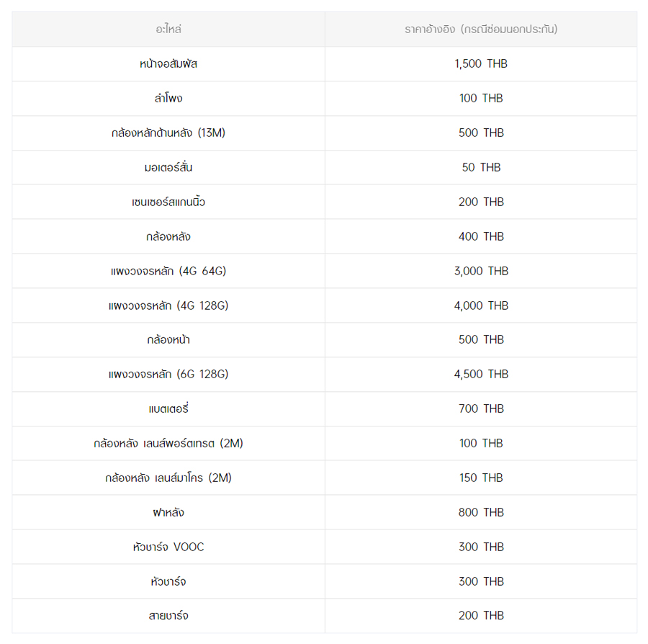Click the 4,000 THB price cell
Image resolution: width=648 pixels, height=644 pixels.
tap(481, 305)
